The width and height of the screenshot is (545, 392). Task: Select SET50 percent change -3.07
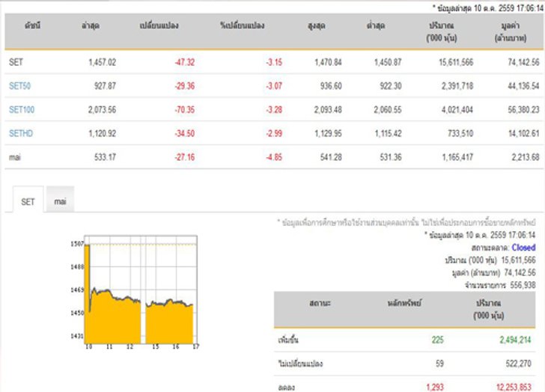click(x=274, y=86)
